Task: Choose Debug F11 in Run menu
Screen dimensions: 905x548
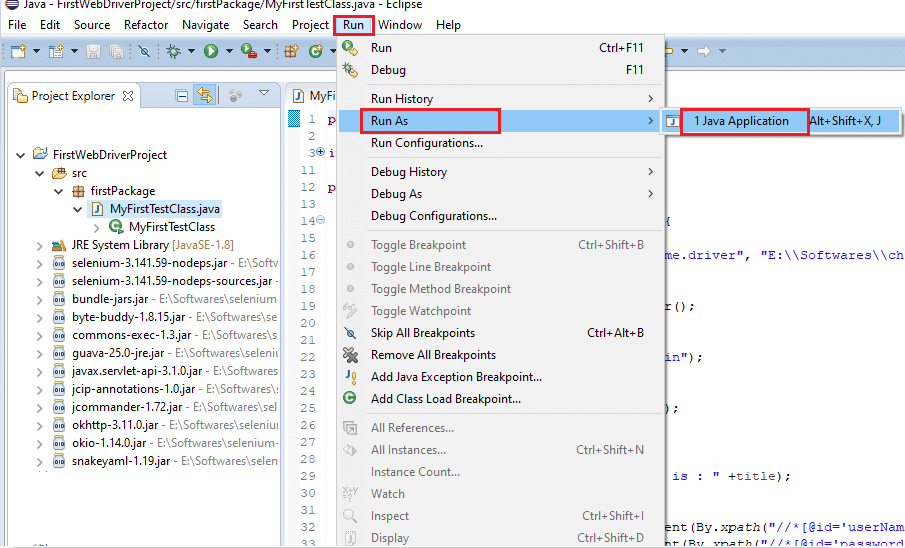Action: (501, 70)
